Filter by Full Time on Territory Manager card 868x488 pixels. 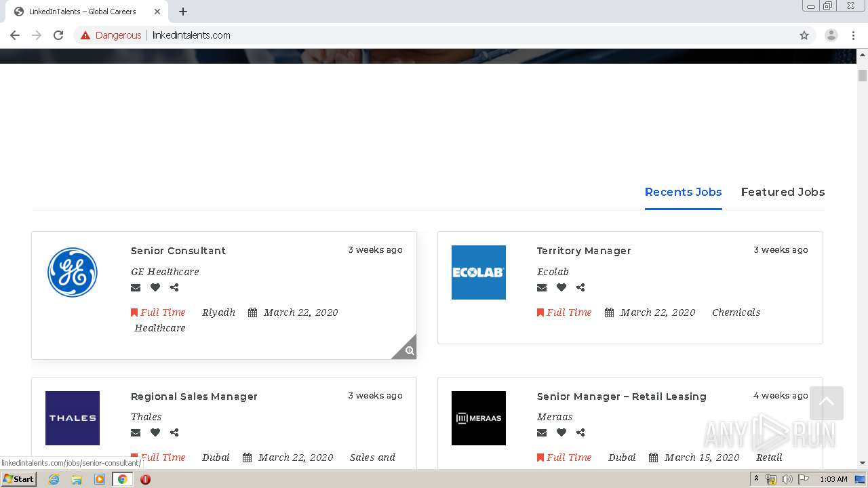(564, 312)
